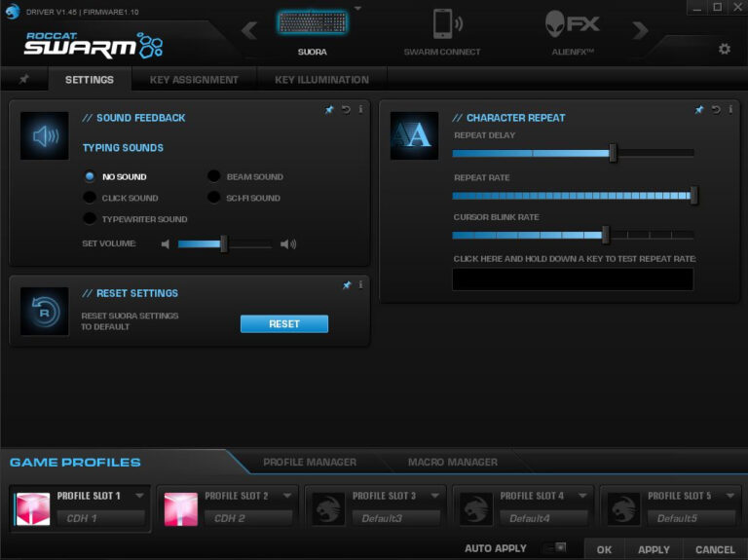Expand the Profile Slot 4 dropdown
Viewport: 748px width, 560px height.
(582, 496)
